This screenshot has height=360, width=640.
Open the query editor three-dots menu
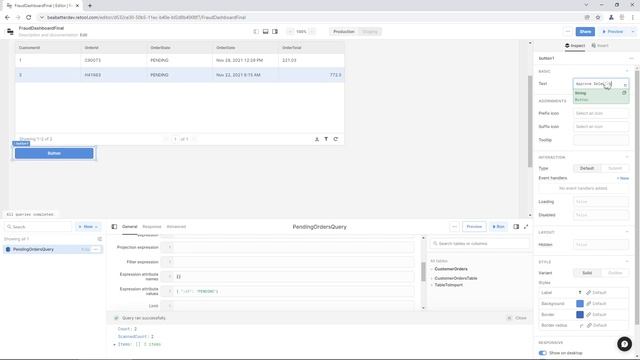coord(454,227)
